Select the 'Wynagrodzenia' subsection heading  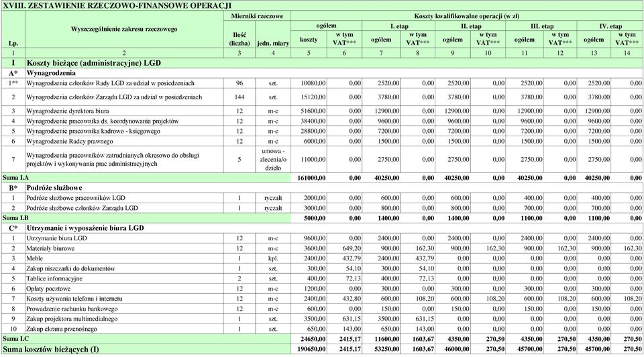click(51, 73)
